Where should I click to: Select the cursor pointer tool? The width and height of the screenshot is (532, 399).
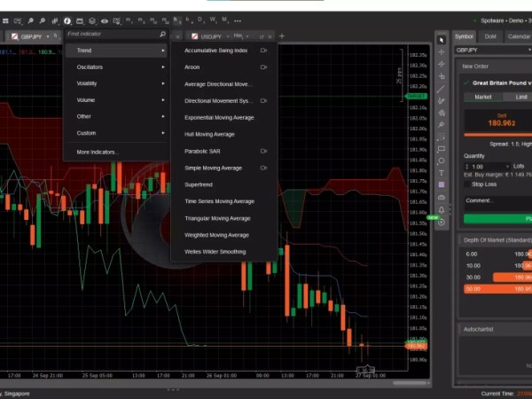pyautogui.click(x=442, y=40)
